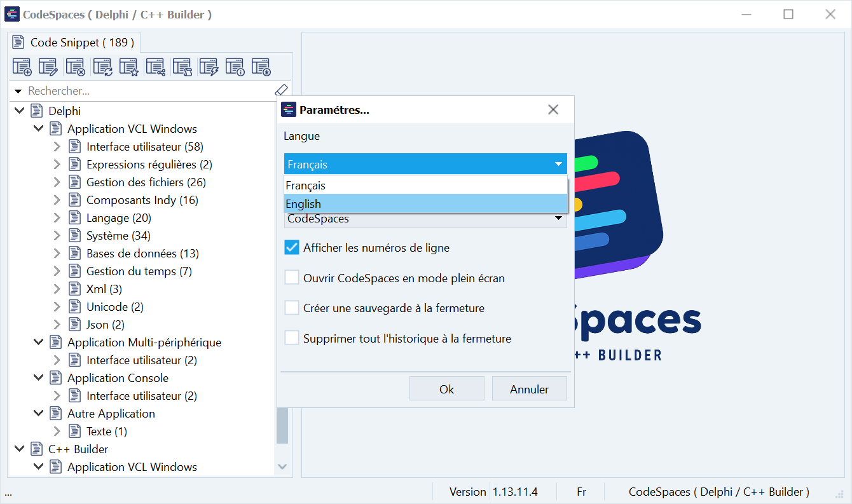Image resolution: width=852 pixels, height=504 pixels.
Task: Expand the 'Interface utilisateur (58)' node
Action: (x=57, y=147)
